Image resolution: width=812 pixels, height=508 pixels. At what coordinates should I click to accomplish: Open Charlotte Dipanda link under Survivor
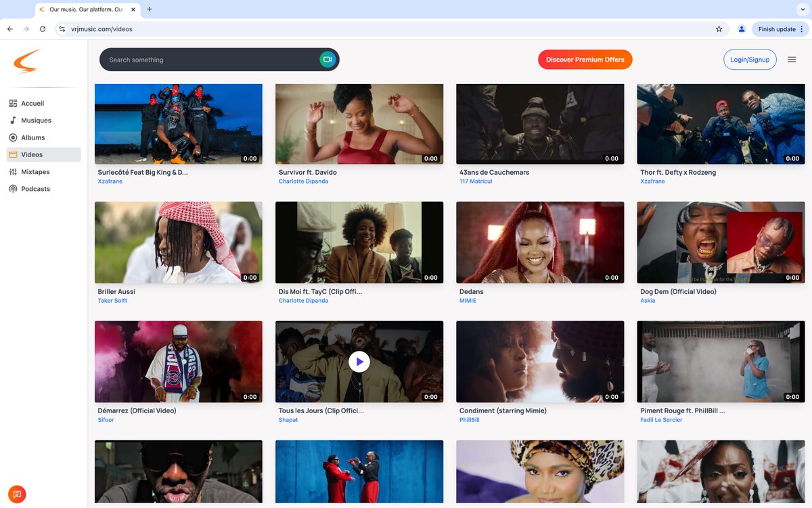click(303, 182)
